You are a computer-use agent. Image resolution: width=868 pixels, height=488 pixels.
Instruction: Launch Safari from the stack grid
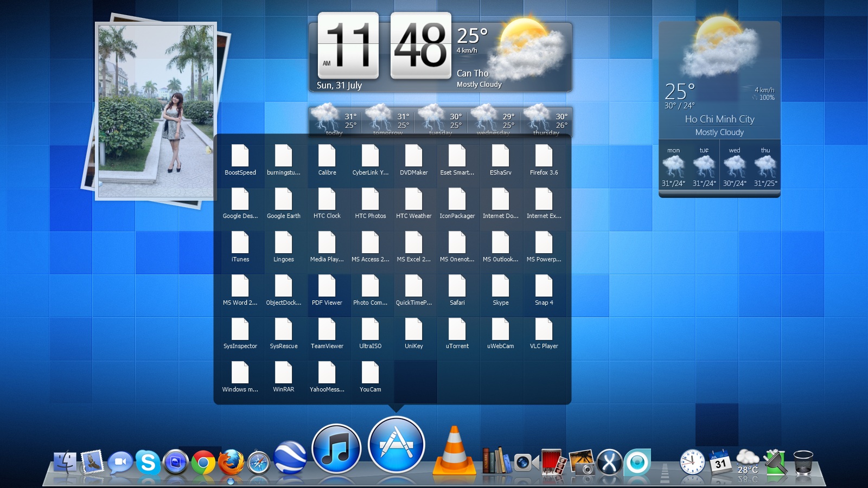click(x=457, y=291)
